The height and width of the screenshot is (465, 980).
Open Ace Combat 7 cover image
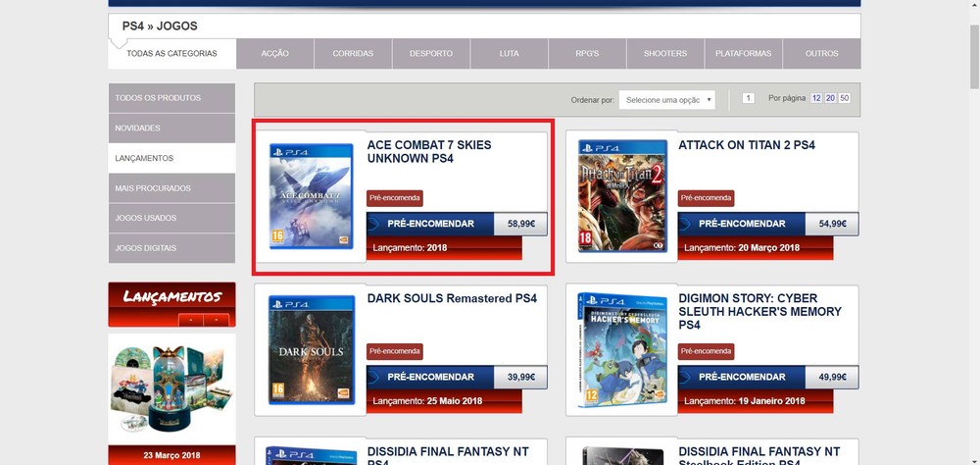coord(312,196)
